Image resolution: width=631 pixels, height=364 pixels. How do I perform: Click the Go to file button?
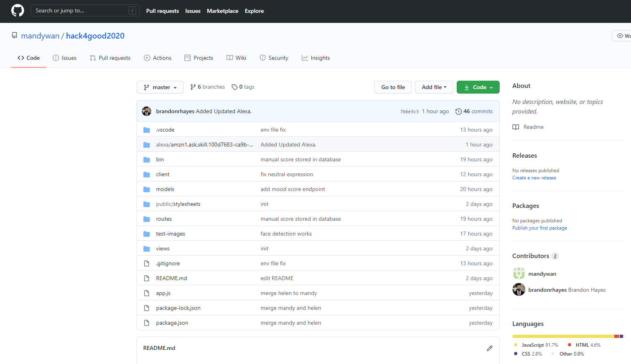tap(393, 87)
